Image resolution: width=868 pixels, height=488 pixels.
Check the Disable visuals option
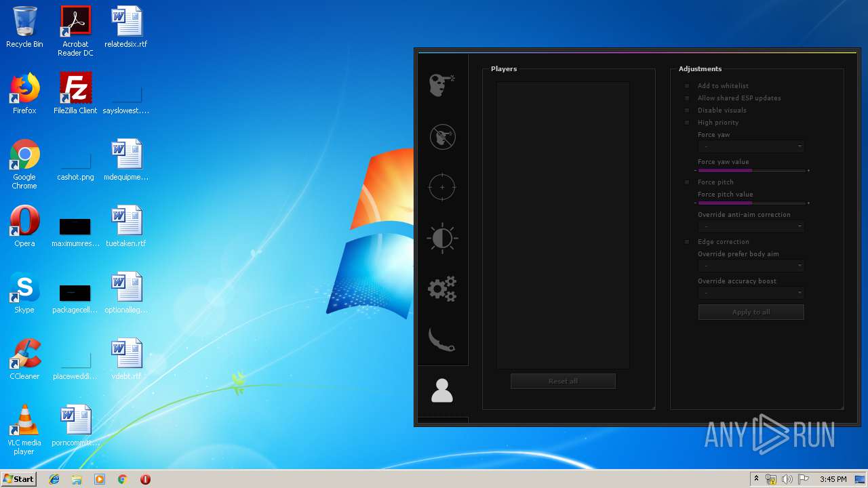[x=687, y=110]
